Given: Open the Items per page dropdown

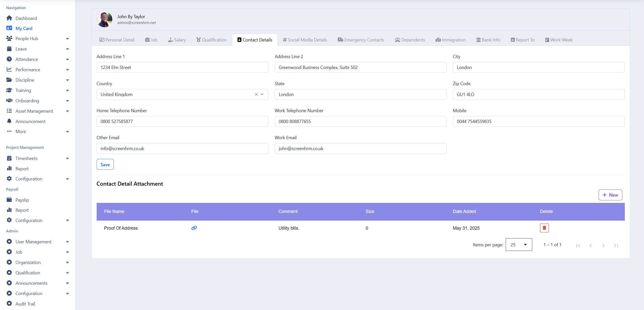Looking at the screenshot, I should [x=519, y=245].
